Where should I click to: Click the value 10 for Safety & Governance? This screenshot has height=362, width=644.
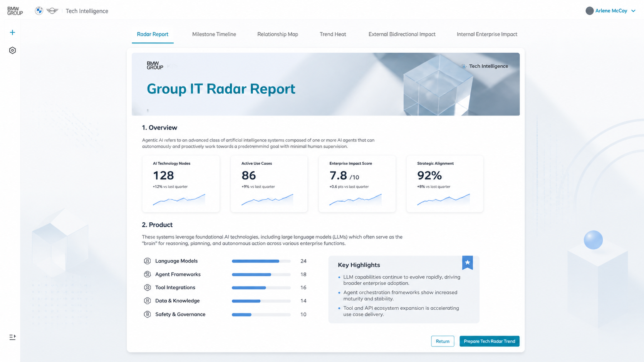point(304,315)
